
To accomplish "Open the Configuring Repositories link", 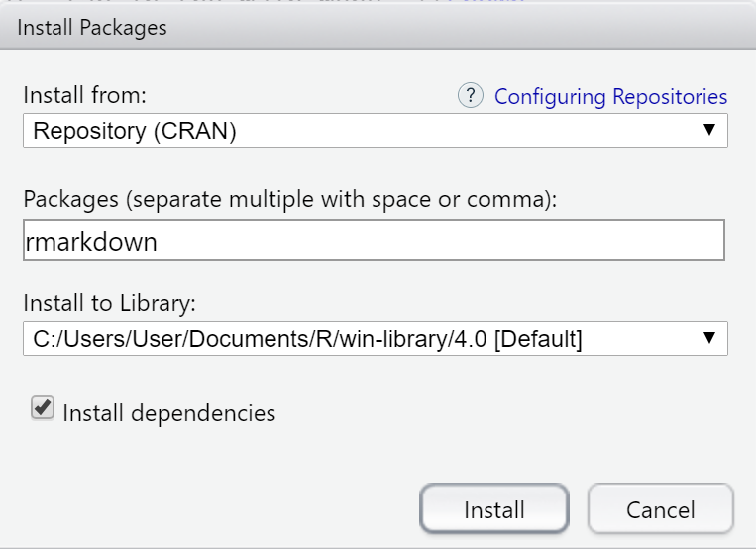I will (x=610, y=96).
